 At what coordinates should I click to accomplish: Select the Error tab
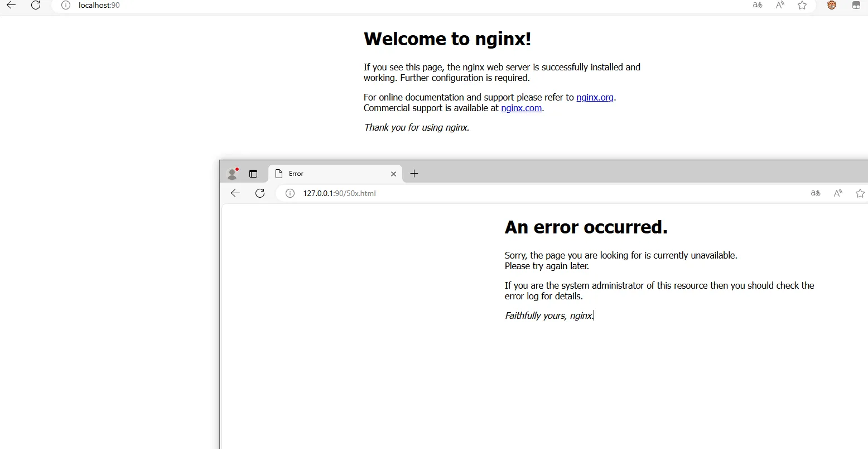pyautogui.click(x=335, y=174)
